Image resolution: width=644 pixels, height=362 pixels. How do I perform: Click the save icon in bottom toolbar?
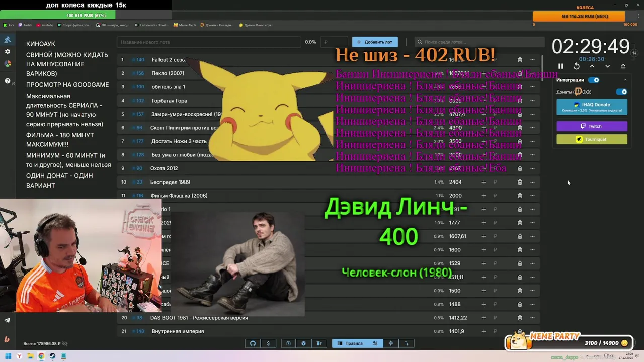tap(288, 343)
